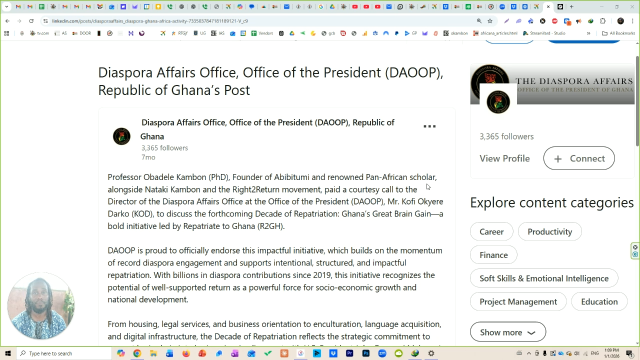Open Premiere Pro from the taskbar
The width and height of the screenshot is (640, 360).
[349, 353]
